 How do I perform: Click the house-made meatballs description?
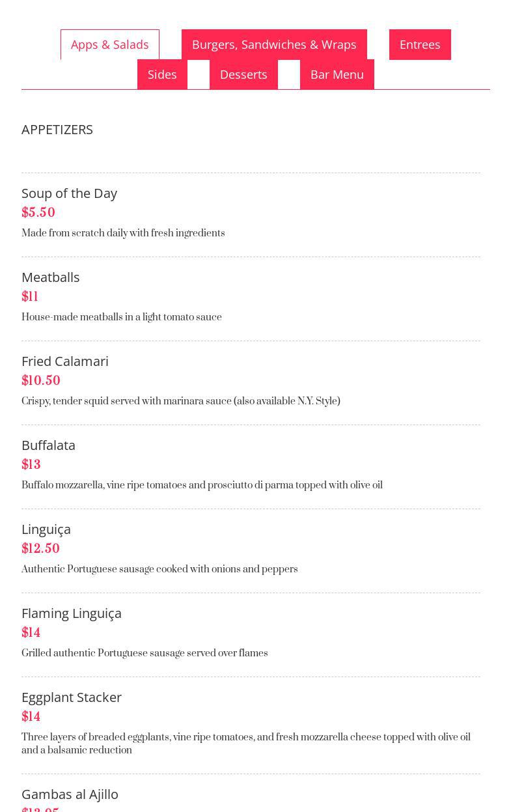(122, 317)
